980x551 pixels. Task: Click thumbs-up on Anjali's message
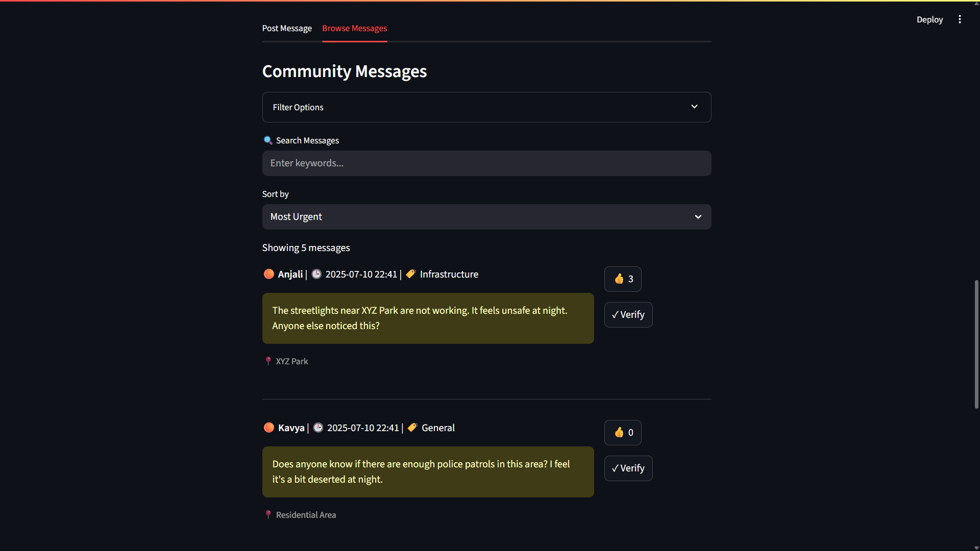623,279
